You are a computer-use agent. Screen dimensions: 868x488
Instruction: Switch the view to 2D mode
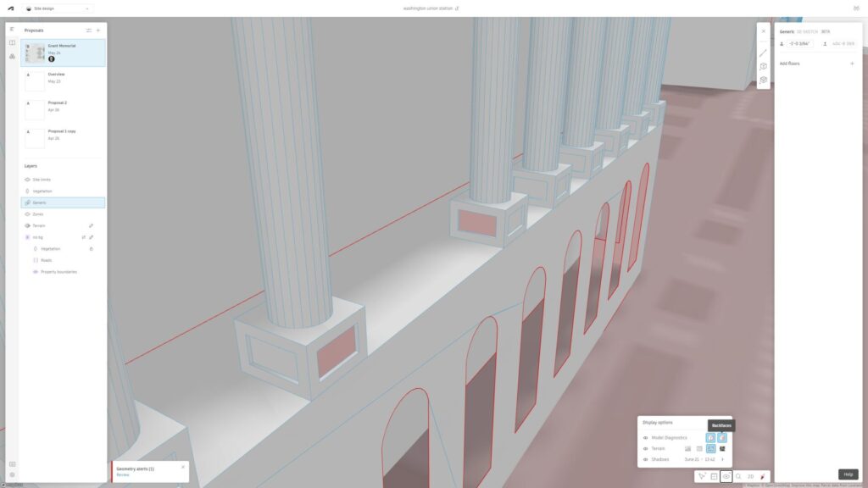[751, 477]
